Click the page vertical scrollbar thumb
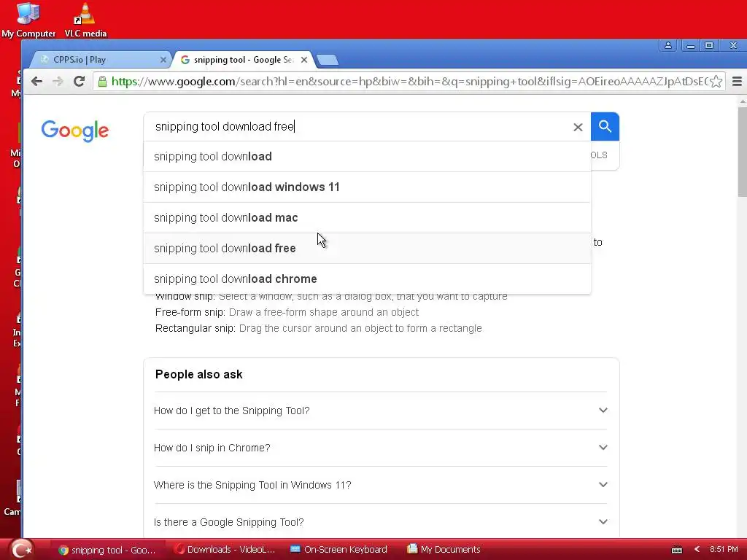The height and width of the screenshot is (560, 747). pyautogui.click(x=742, y=152)
